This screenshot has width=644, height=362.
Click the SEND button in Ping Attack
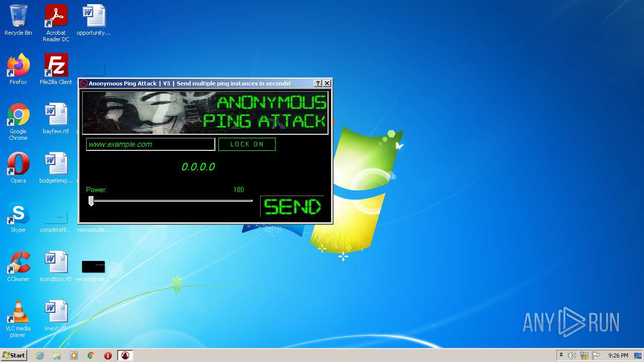pos(292,206)
